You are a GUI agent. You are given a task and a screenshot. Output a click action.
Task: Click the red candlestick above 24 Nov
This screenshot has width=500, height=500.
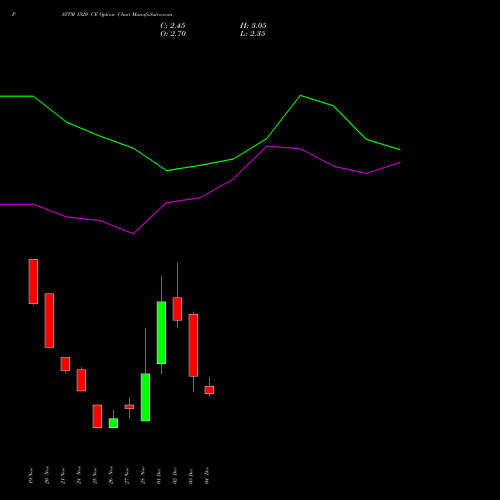point(81,380)
